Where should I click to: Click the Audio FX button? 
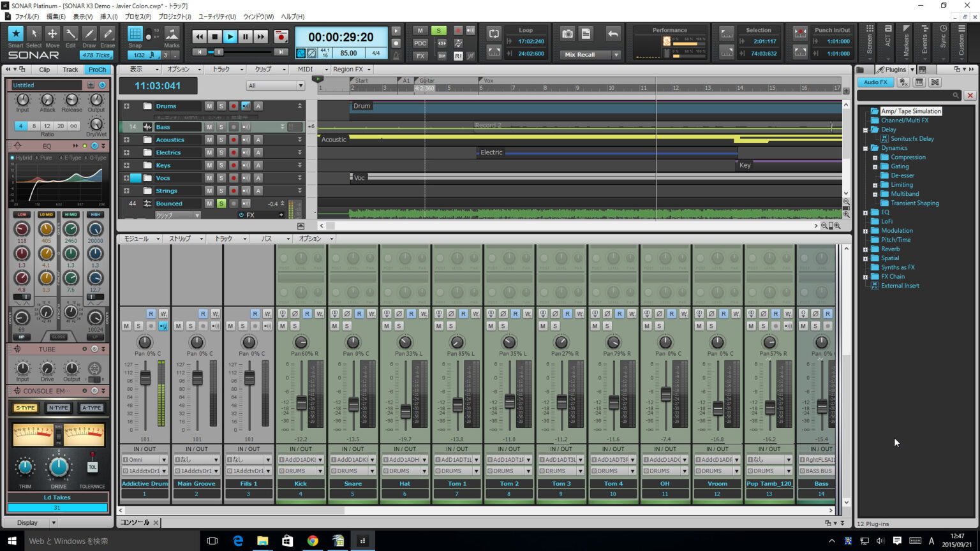[875, 82]
